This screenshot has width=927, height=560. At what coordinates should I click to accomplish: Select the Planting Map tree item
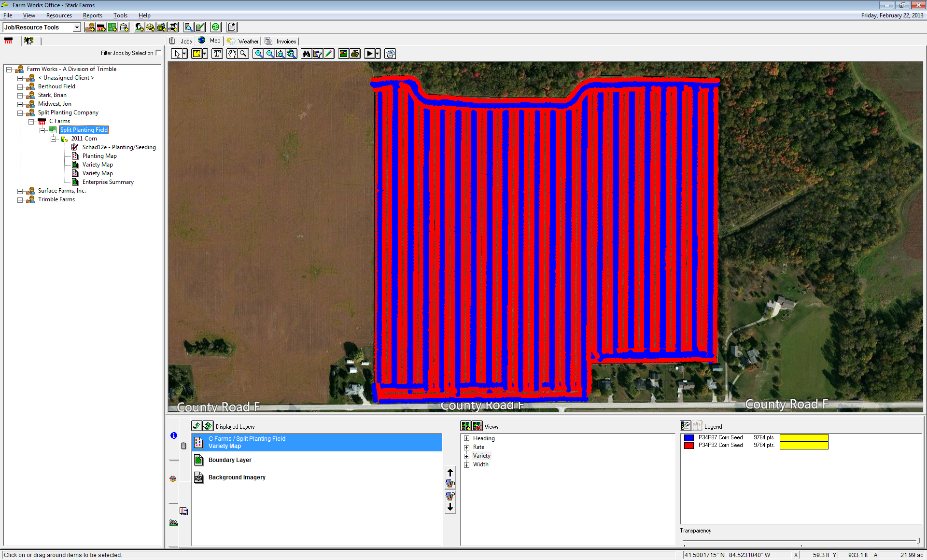pos(99,156)
